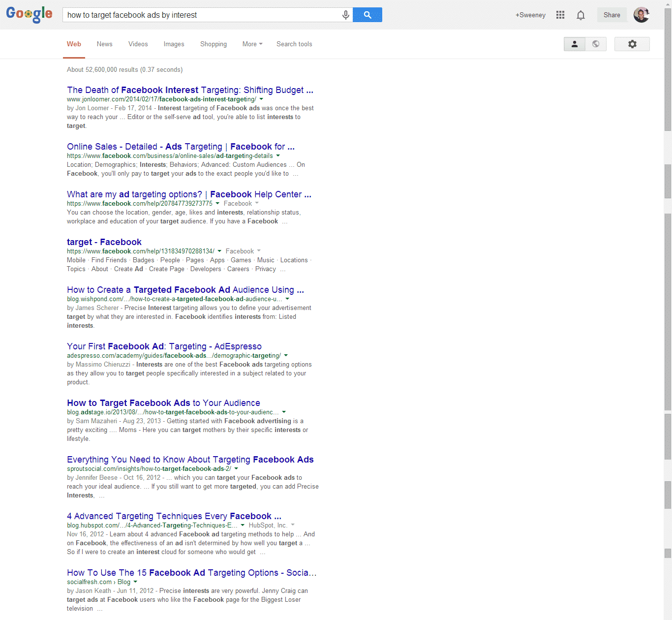Screen dimensions: 672x620
Task: Open the settings gear menu
Action: [x=632, y=44]
